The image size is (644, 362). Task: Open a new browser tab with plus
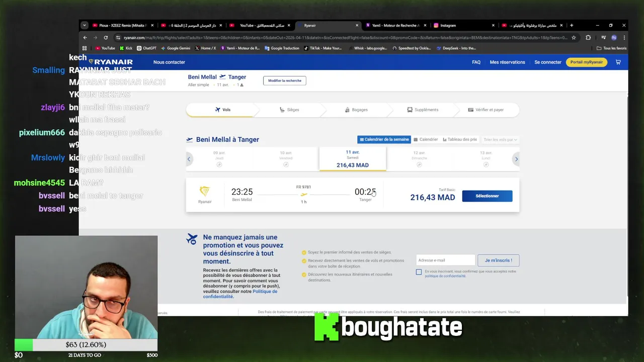(572, 25)
